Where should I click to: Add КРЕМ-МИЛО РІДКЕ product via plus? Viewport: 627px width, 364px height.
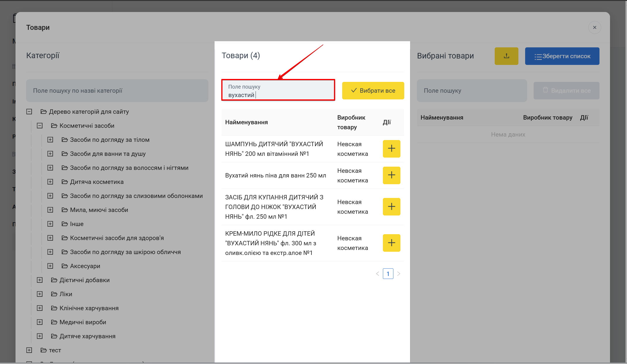click(x=391, y=243)
